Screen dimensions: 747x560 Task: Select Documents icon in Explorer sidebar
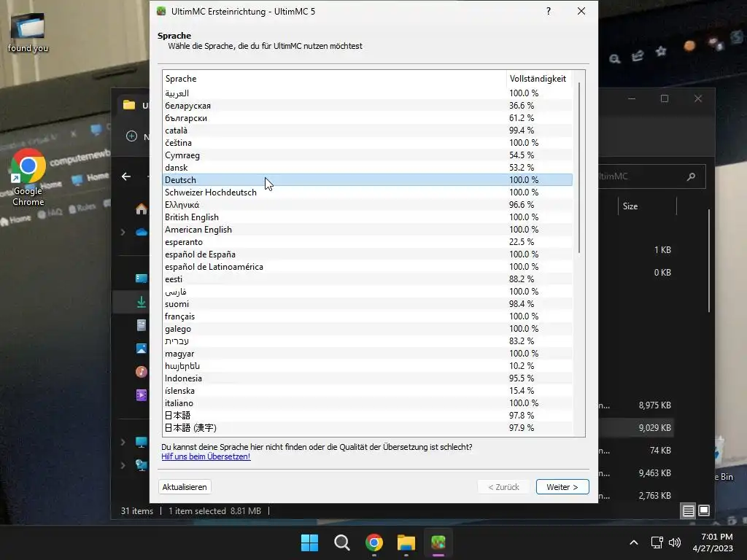[141, 325]
